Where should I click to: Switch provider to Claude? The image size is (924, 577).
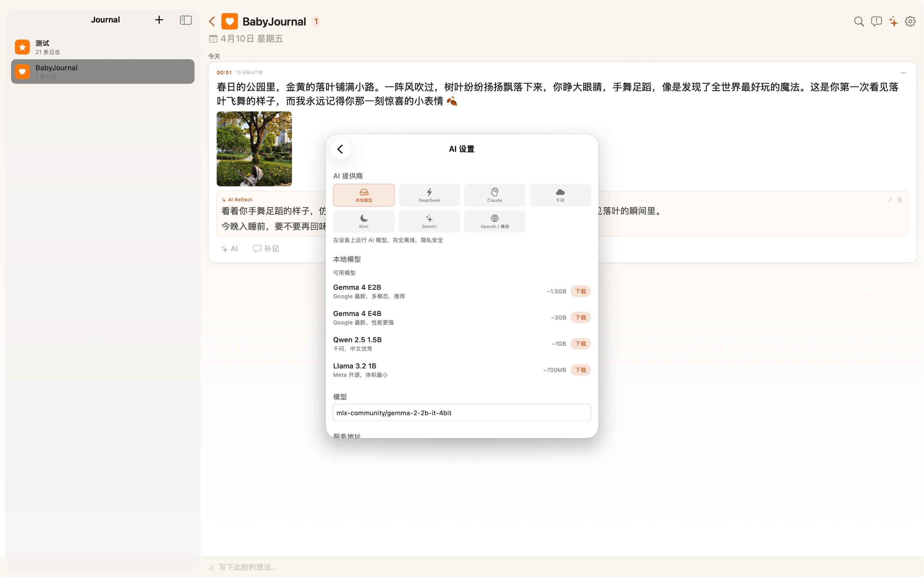pyautogui.click(x=494, y=195)
